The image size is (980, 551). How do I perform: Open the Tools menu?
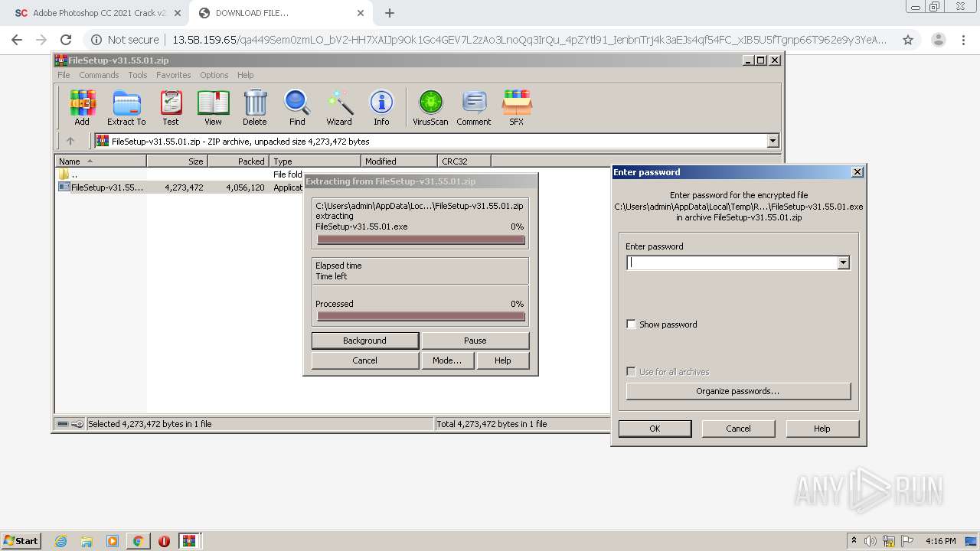coord(138,75)
